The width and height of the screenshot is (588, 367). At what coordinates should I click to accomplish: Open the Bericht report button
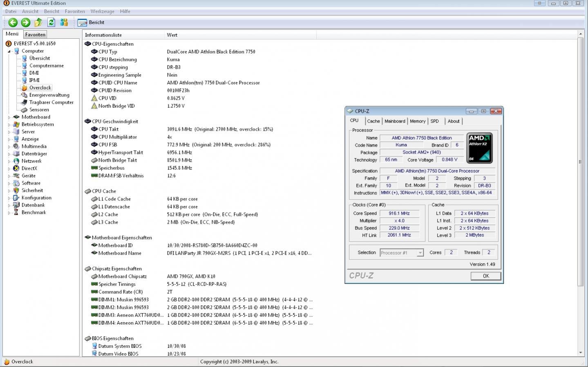(x=91, y=22)
